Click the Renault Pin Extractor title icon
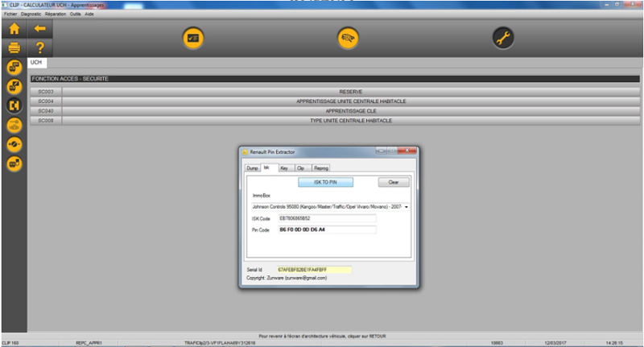The image size is (644, 347). tap(245, 152)
